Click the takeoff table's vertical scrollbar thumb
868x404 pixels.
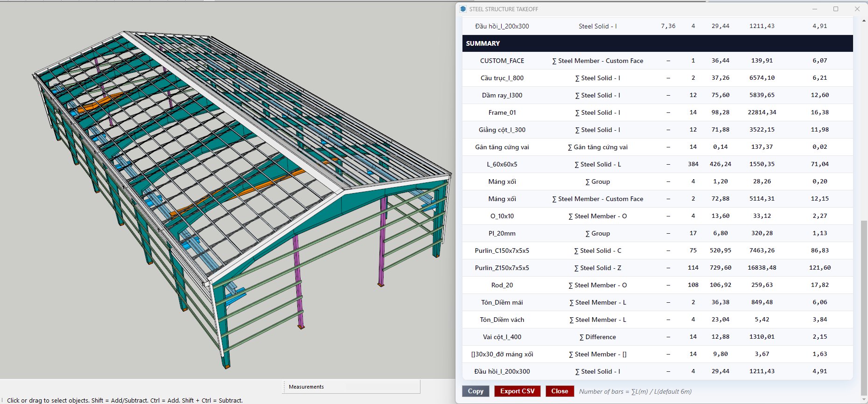click(864, 308)
